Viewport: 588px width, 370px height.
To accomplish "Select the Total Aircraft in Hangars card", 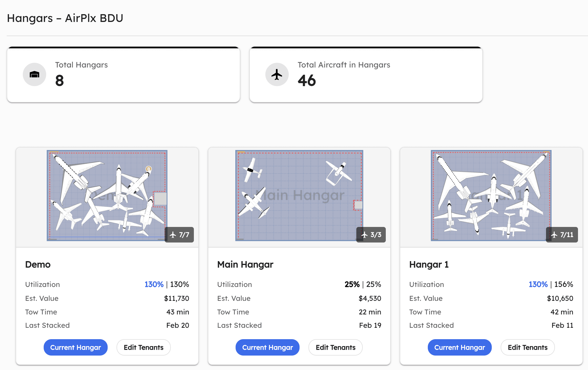I will (366, 74).
